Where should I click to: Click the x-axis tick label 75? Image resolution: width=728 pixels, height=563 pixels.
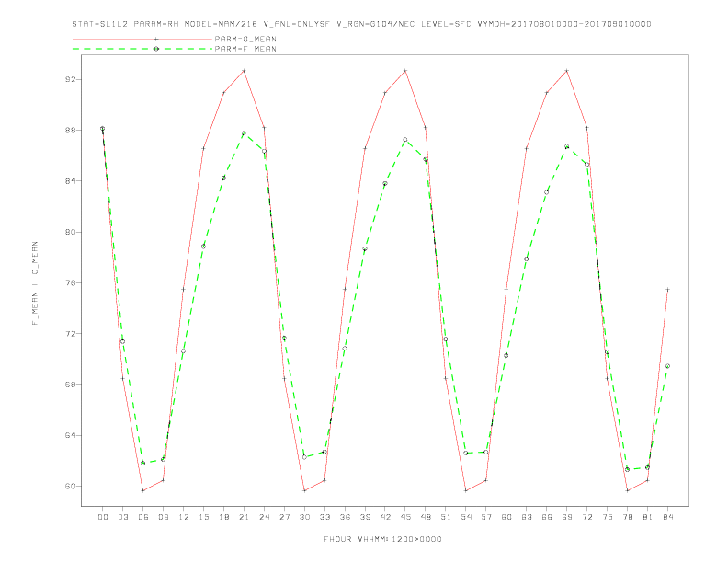(608, 517)
